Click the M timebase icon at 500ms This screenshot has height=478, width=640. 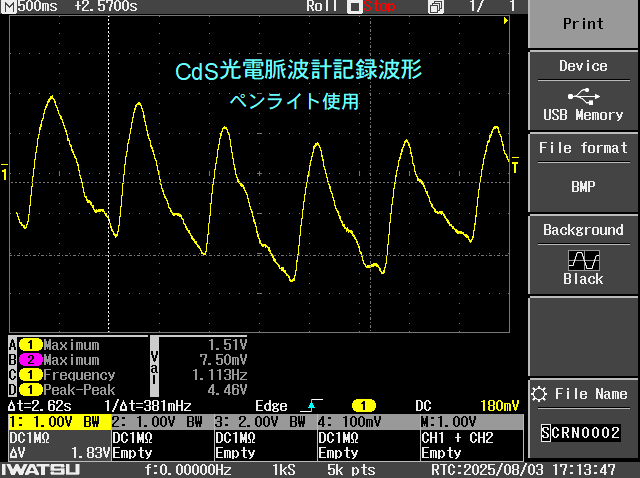[10, 7]
